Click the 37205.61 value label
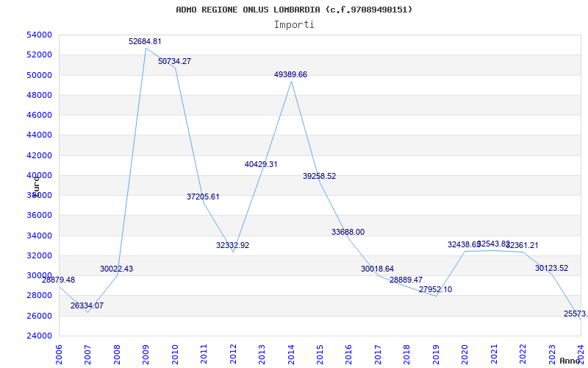This screenshot has height=368, width=588. tap(203, 197)
